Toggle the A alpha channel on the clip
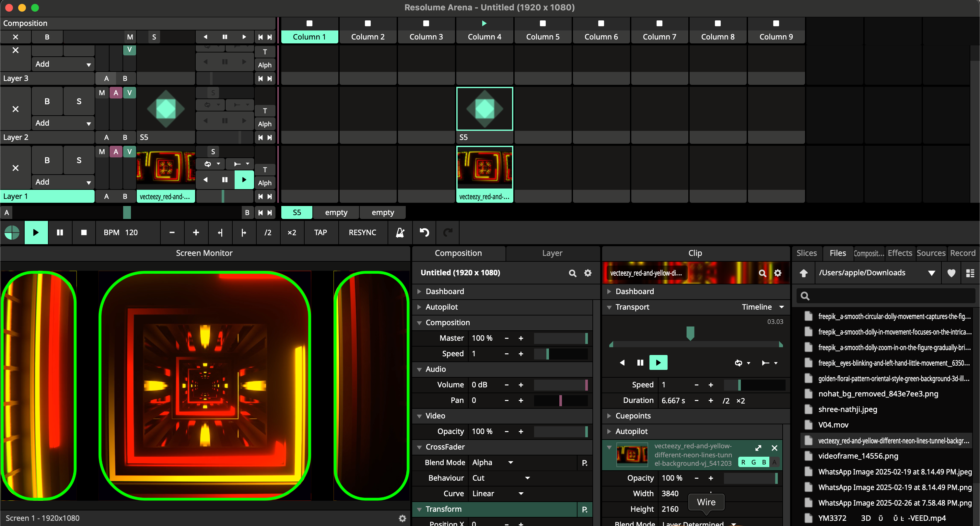 (774, 462)
